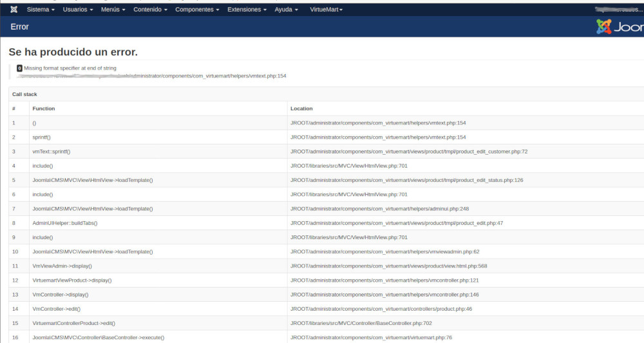This screenshot has height=343, width=644.
Task: Click VmViewAdmin->display() function cell
Action: (x=158, y=266)
